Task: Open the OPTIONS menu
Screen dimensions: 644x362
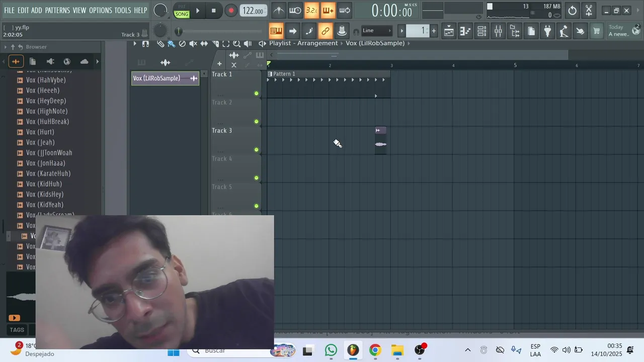Action: pos(101,11)
